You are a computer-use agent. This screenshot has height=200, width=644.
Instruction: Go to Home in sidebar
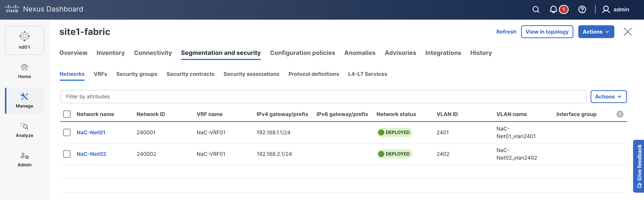pyautogui.click(x=25, y=71)
